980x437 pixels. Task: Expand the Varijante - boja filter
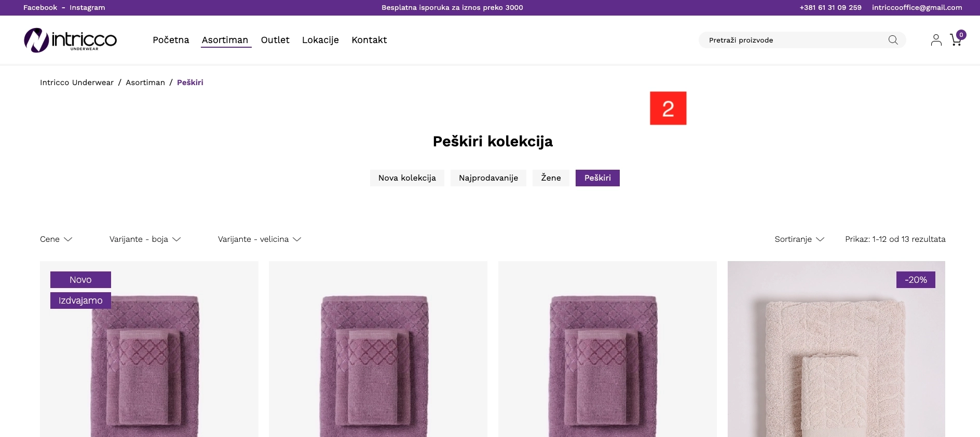145,239
